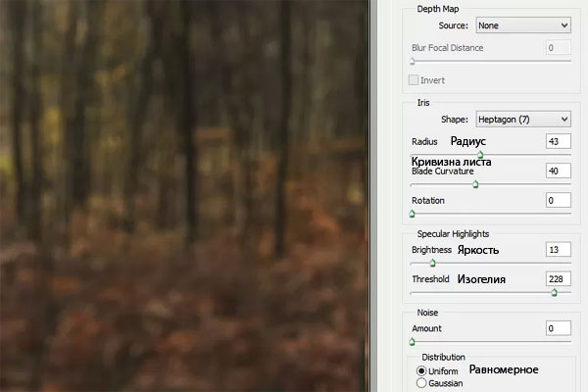The height and width of the screenshot is (392, 588).
Task: Click the Noise group title
Action: [x=427, y=312]
